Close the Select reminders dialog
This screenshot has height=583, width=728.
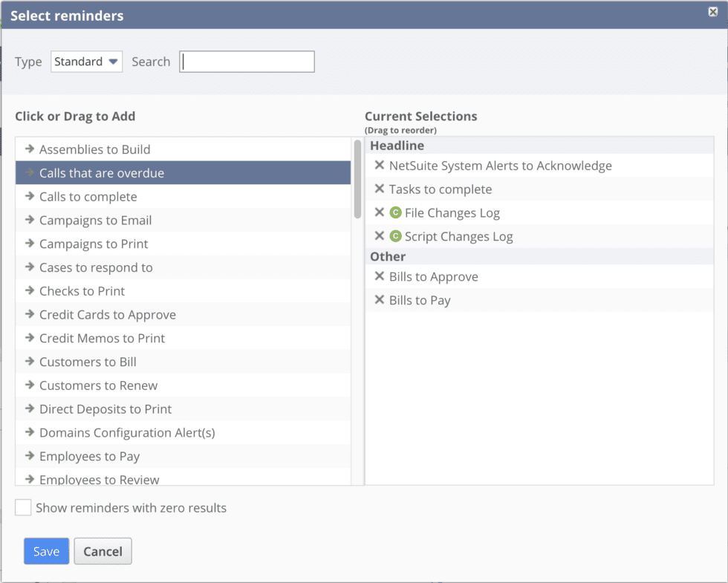(712, 12)
